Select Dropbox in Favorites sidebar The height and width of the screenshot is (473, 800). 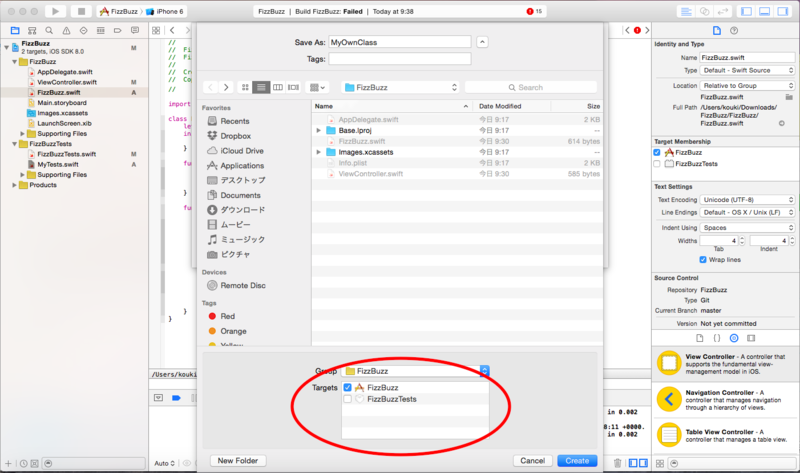235,136
